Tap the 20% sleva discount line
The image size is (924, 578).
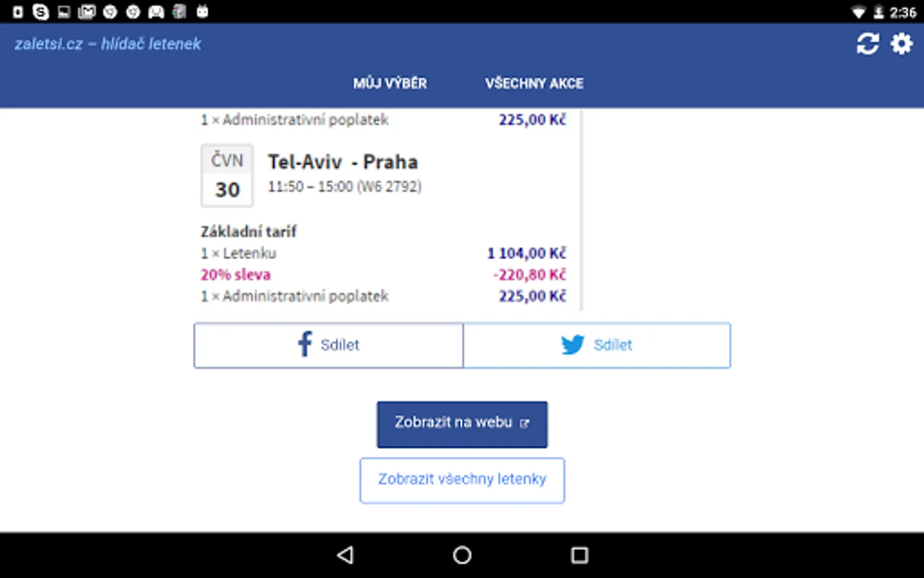(235, 275)
